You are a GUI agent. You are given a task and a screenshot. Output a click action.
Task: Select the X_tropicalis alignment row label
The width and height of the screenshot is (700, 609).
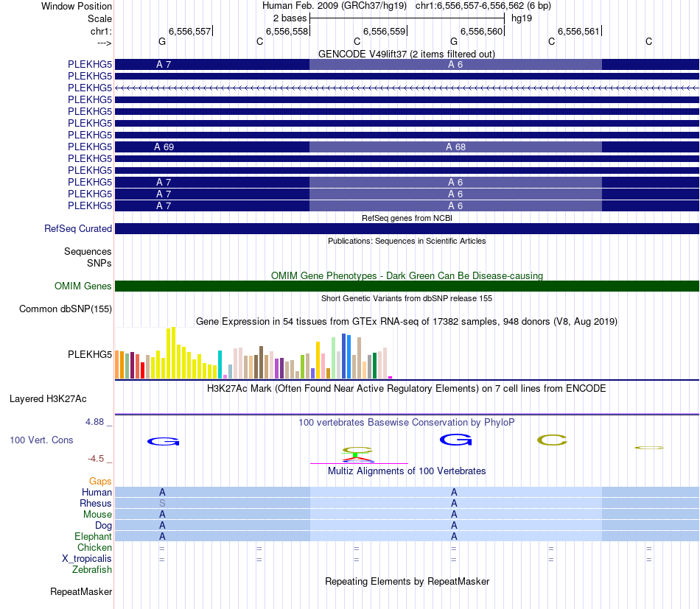pos(87,559)
